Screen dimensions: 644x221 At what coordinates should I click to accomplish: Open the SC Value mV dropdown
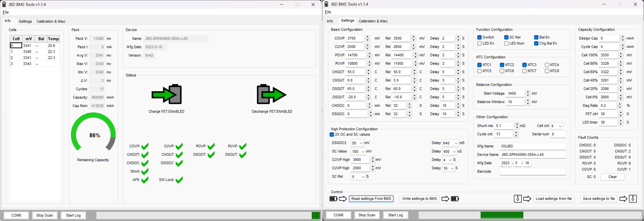[358, 152]
